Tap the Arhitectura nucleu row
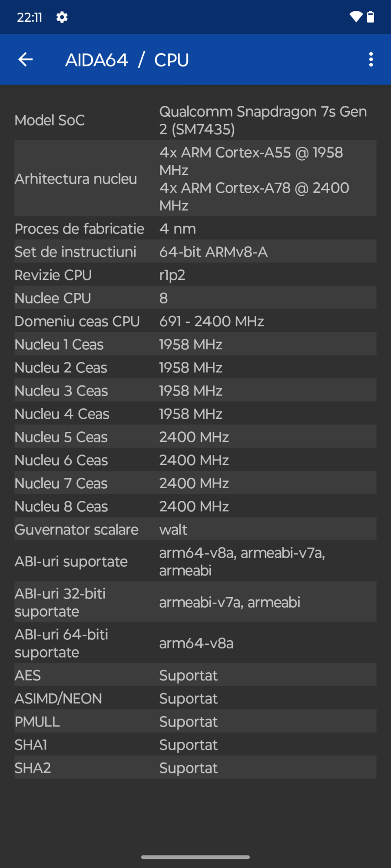The image size is (391, 868). (195, 178)
